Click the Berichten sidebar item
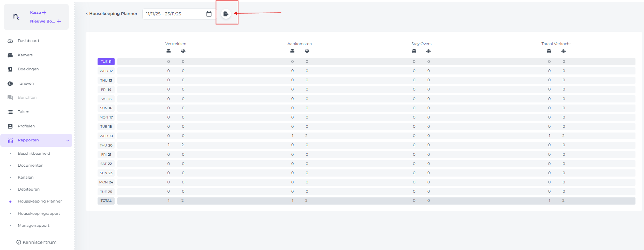This screenshot has width=644, height=250. 27,98
